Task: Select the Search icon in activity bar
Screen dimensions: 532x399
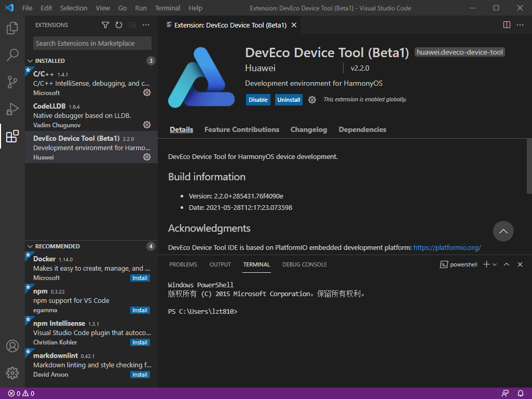Action: coord(12,55)
